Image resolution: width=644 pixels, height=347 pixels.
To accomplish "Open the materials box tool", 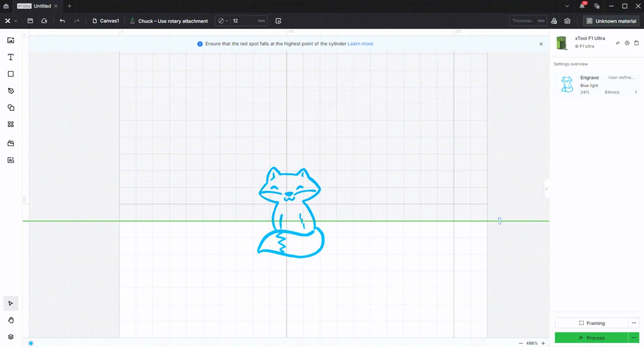I will [x=11, y=143].
